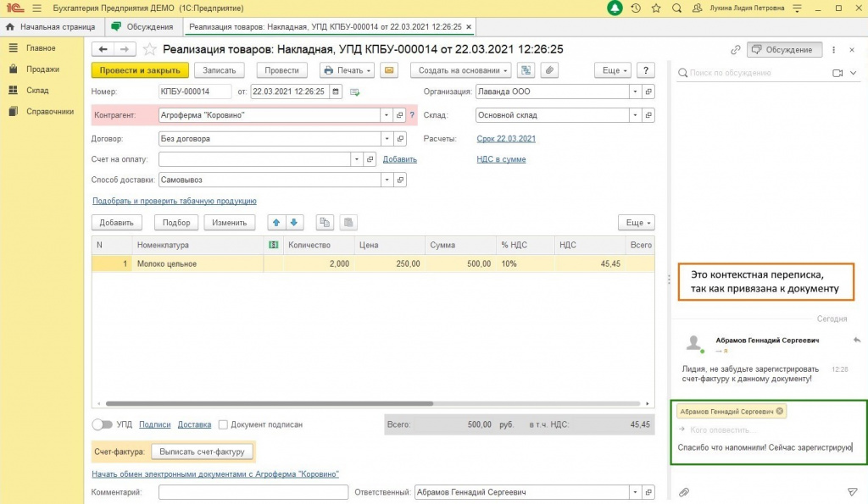The height and width of the screenshot is (504, 868).
Task: Toggle the Обсуждение panel button
Action: pyautogui.click(x=784, y=50)
